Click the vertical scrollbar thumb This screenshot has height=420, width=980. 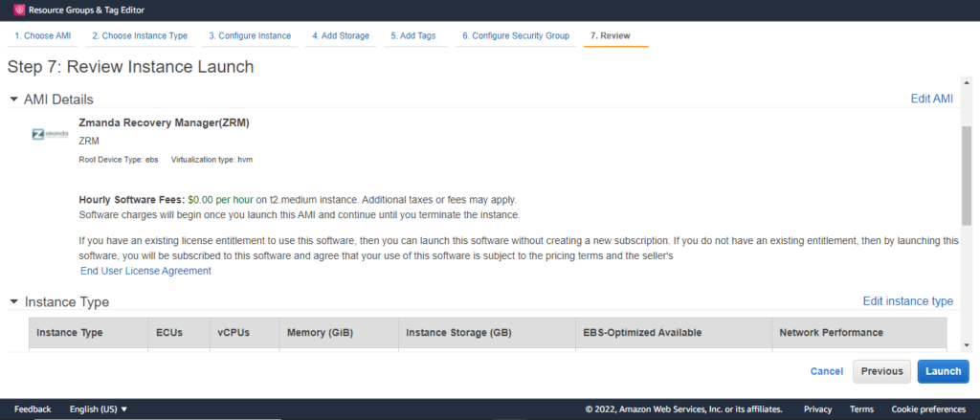coord(967,175)
